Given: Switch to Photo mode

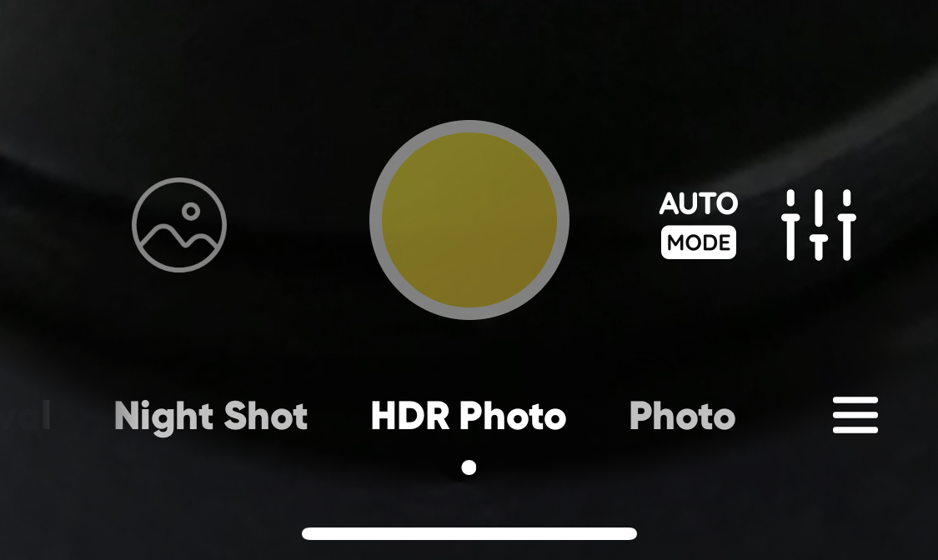Looking at the screenshot, I should pyautogui.click(x=682, y=415).
